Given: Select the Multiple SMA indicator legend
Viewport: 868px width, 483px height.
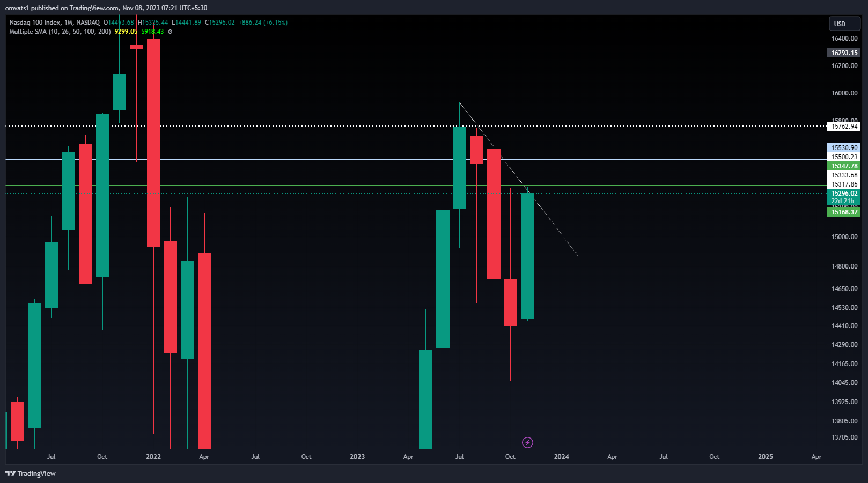Looking at the screenshot, I should coord(60,32).
